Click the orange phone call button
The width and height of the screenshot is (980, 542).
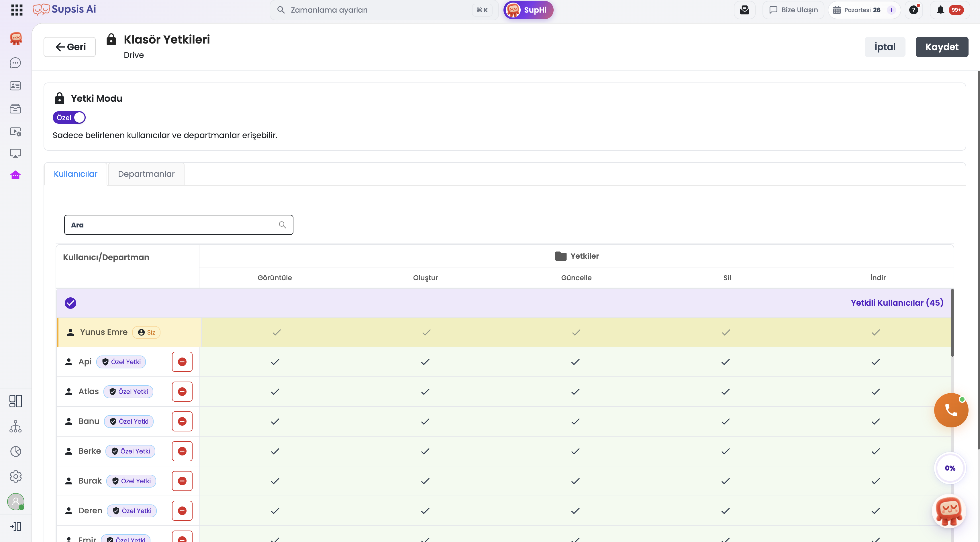951,410
